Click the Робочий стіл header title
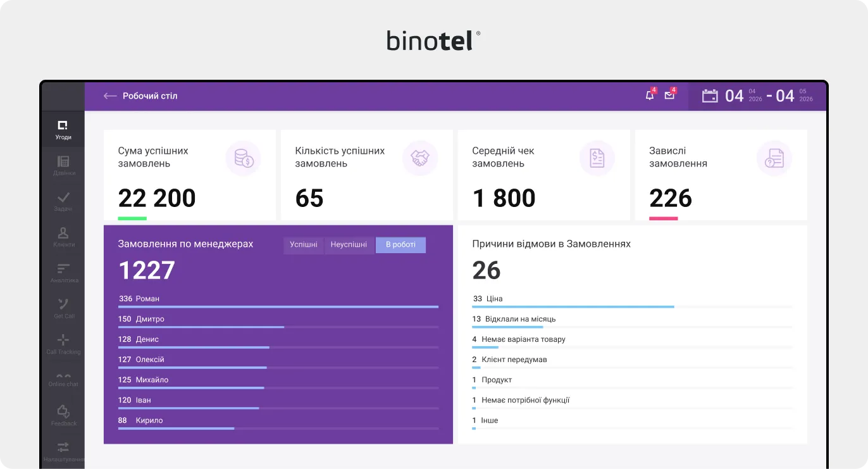The image size is (868, 469). pyautogui.click(x=150, y=96)
